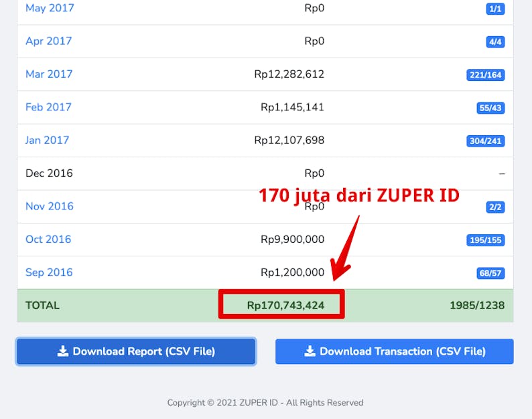View the Mar 2017 report link
Viewport: 532px width, 419px height.
[49, 74]
